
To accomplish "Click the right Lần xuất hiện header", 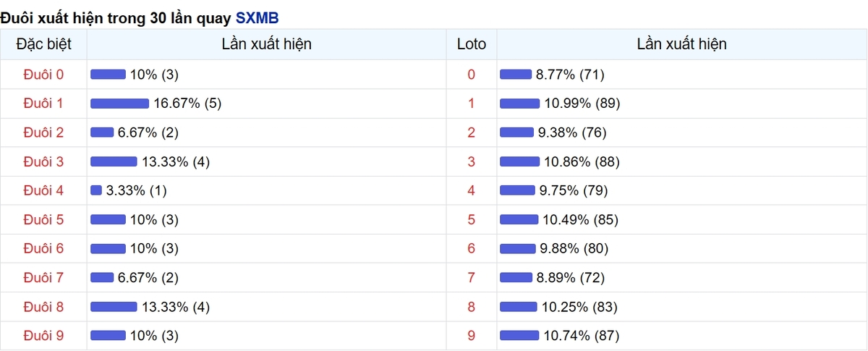I will click(x=682, y=44).
